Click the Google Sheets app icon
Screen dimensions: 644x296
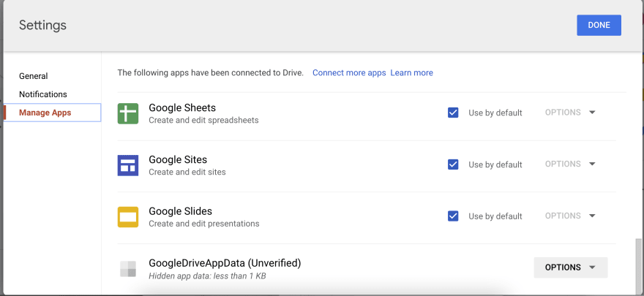point(128,113)
